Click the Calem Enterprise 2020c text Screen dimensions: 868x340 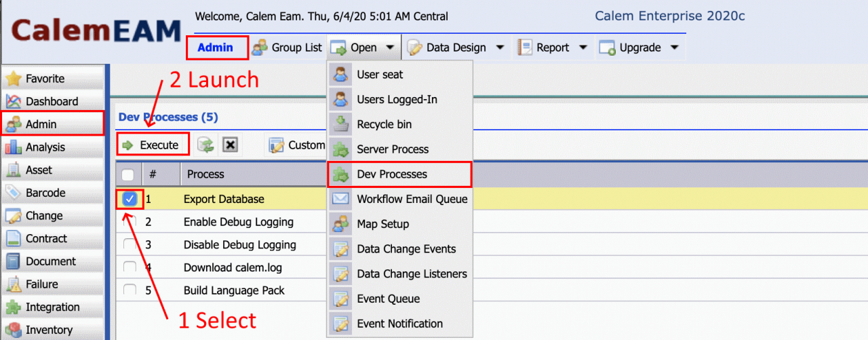click(x=670, y=16)
